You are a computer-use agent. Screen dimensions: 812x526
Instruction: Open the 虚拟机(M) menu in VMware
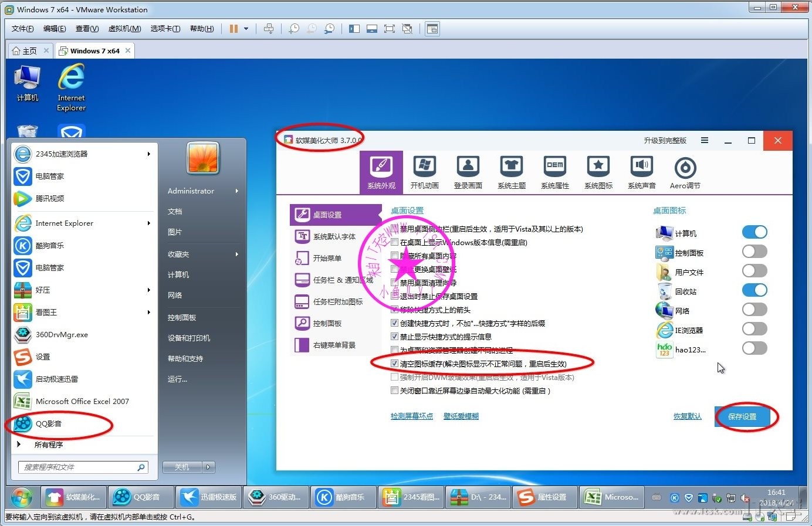(x=124, y=29)
